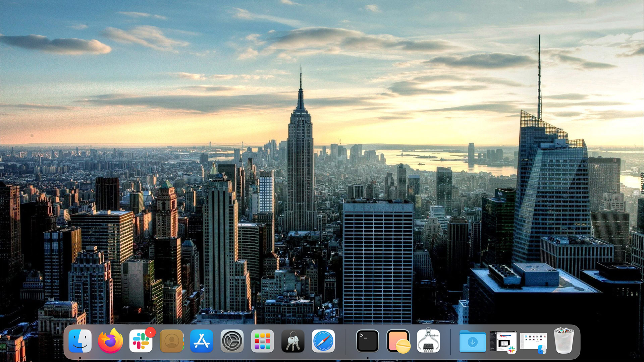This screenshot has height=362, width=644.
Task: Restore the minimized Slack window
Action: (503, 342)
